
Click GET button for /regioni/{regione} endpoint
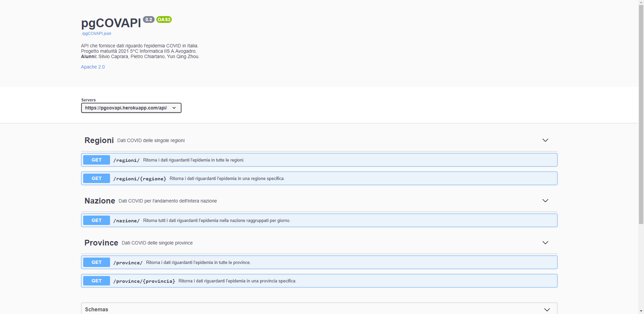97,178
